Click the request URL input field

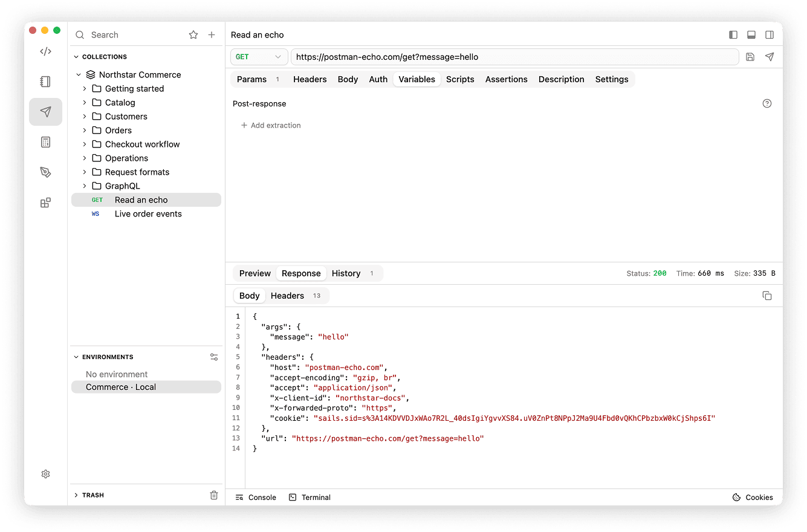pyautogui.click(x=515, y=57)
